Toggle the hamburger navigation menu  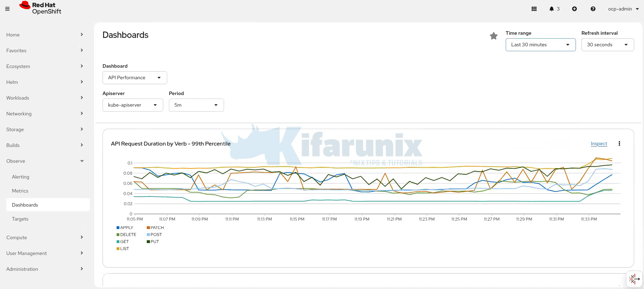coord(7,9)
